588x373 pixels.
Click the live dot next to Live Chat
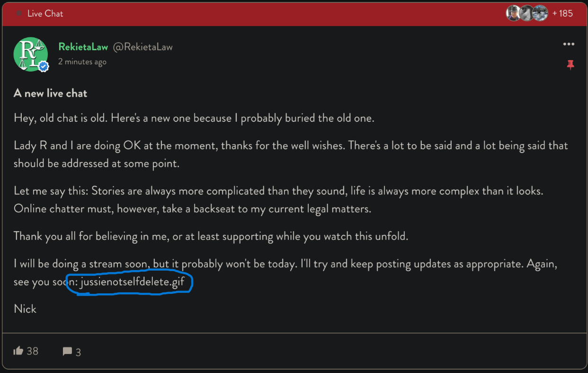[19, 13]
